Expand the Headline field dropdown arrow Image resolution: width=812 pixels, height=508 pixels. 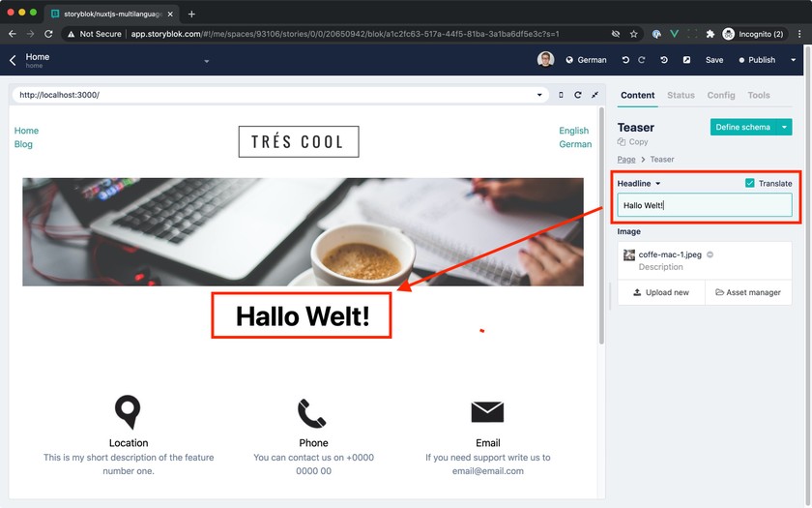658,184
